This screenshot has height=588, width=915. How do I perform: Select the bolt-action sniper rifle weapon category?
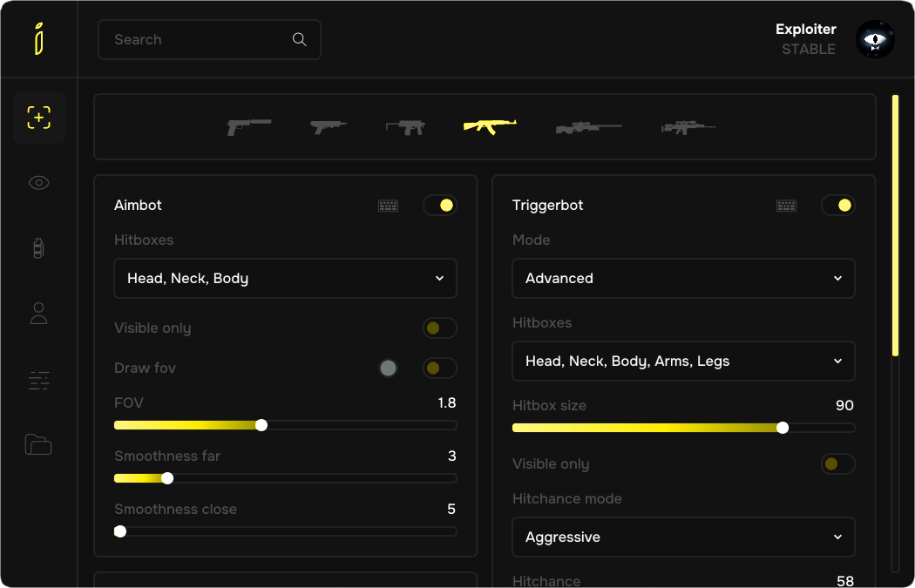pyautogui.click(x=588, y=128)
